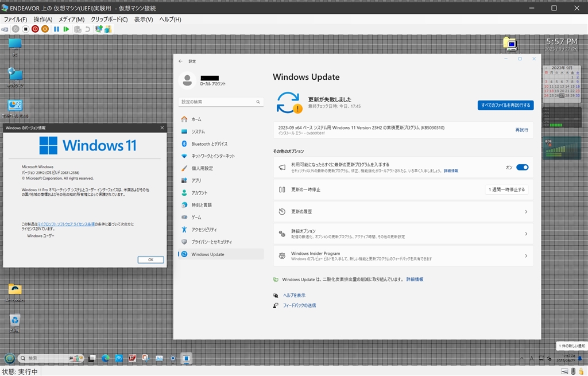Click the 設定の検索 search field
The image size is (588, 376).
[x=221, y=102]
